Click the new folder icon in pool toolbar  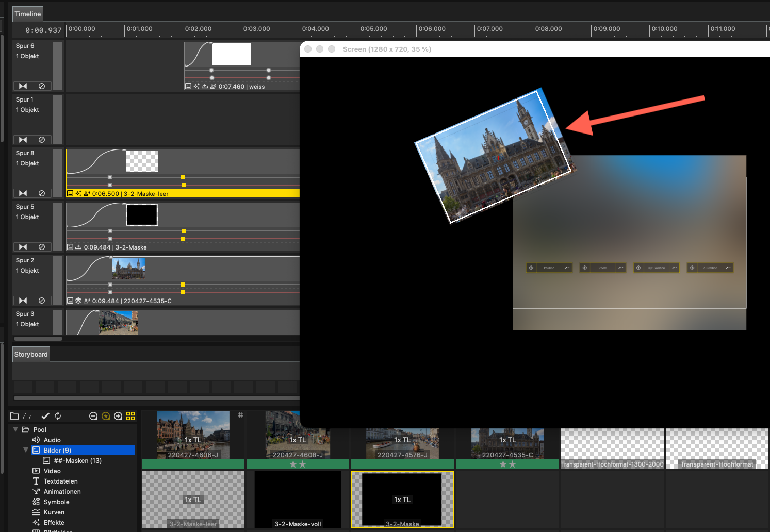pos(14,416)
